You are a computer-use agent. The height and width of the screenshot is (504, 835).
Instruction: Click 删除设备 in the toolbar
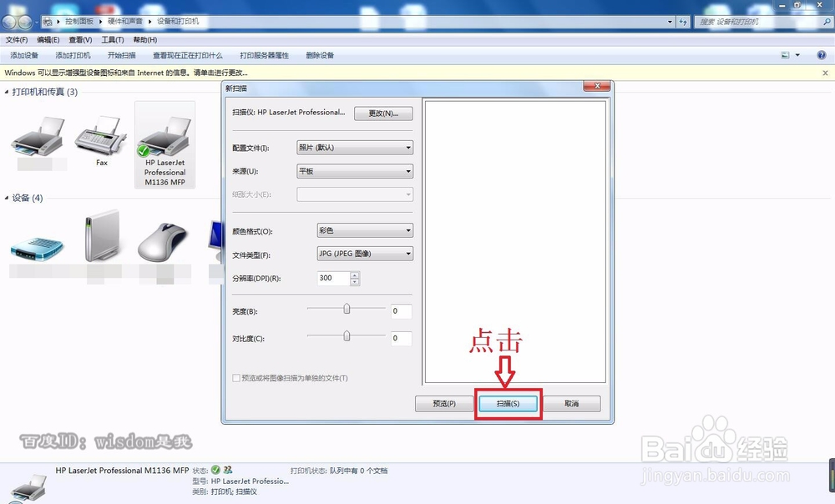(x=320, y=55)
